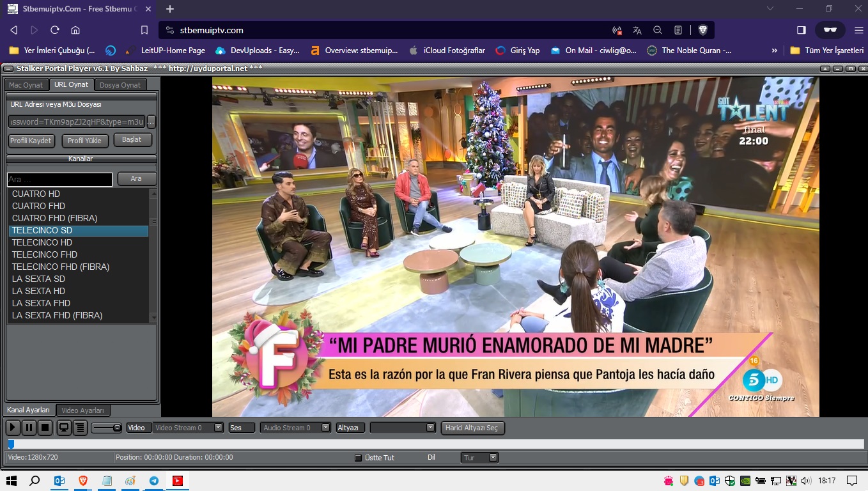Pause the stream with the pause button
Screen dimensions: 868x491
(29, 428)
